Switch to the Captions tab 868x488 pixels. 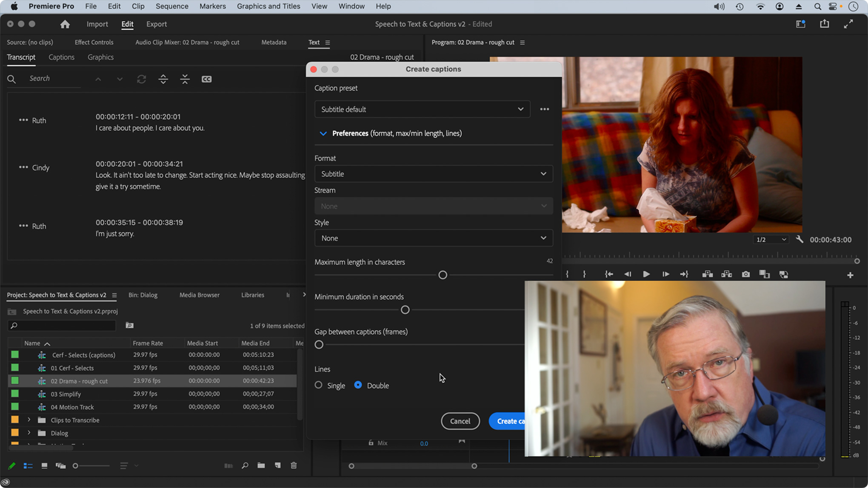[61, 57]
